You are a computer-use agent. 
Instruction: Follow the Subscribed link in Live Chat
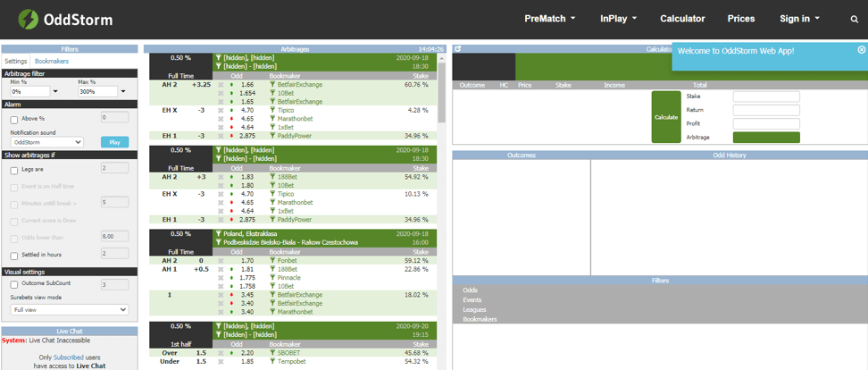pos(69,357)
